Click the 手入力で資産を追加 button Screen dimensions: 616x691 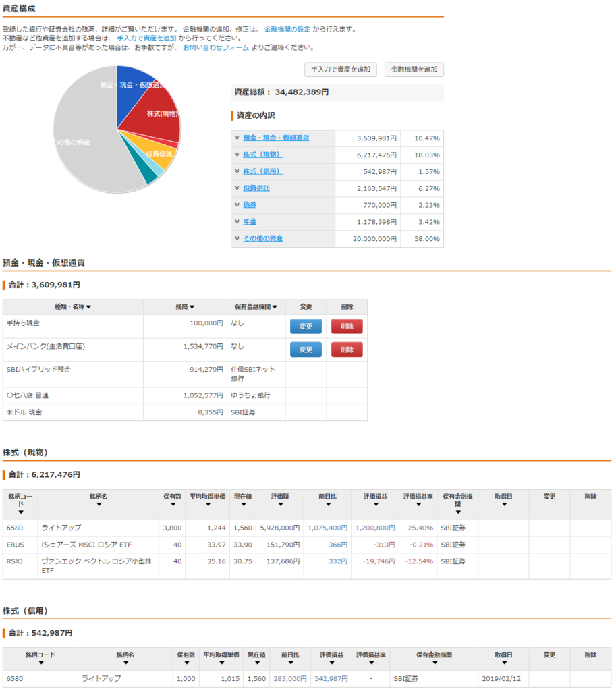[x=341, y=70]
